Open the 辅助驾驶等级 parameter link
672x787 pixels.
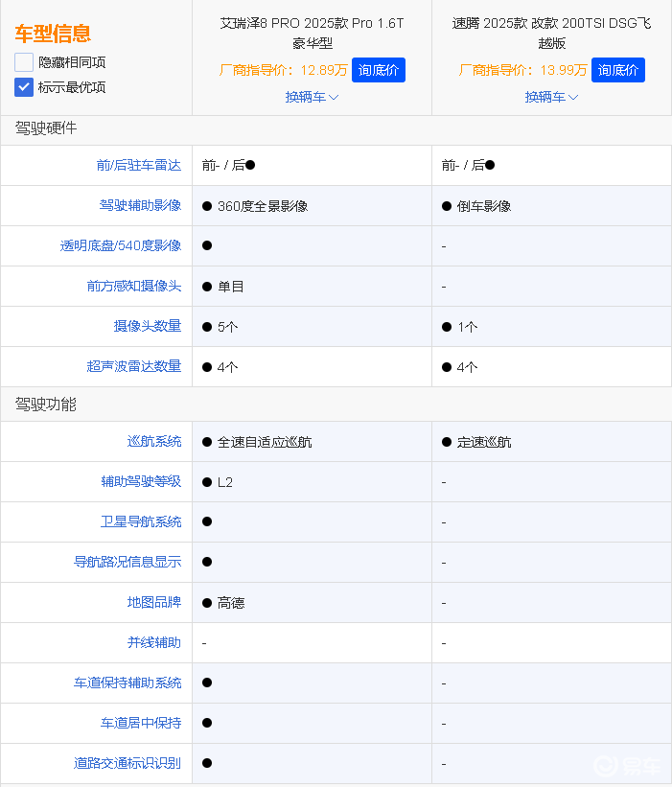[141, 481]
